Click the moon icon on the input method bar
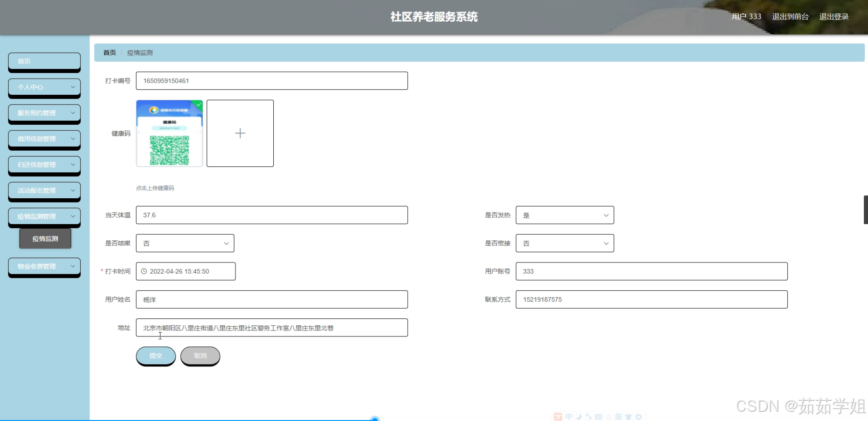Image resolution: width=868 pixels, height=421 pixels. point(579,416)
